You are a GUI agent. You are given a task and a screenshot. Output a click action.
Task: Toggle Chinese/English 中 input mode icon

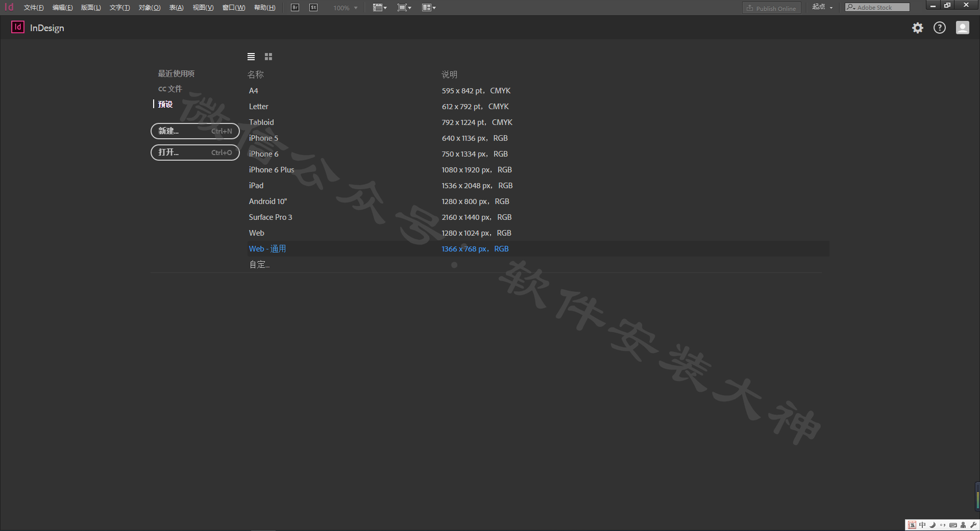click(922, 525)
